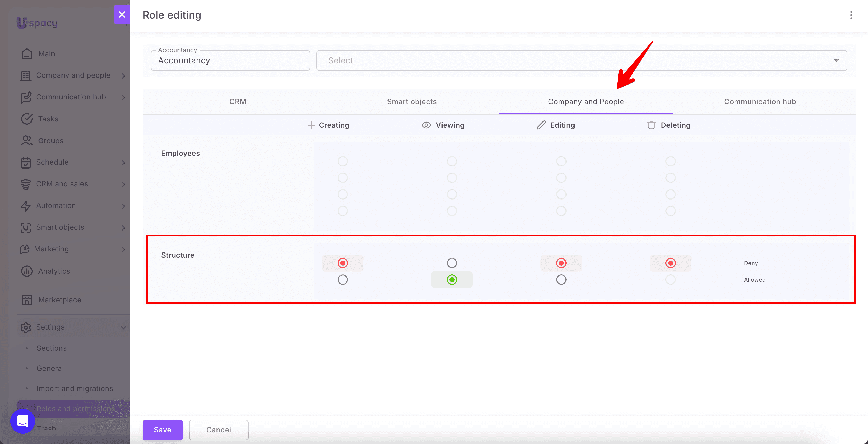Click the Main home icon
This screenshot has height=444, width=868.
tap(27, 53)
